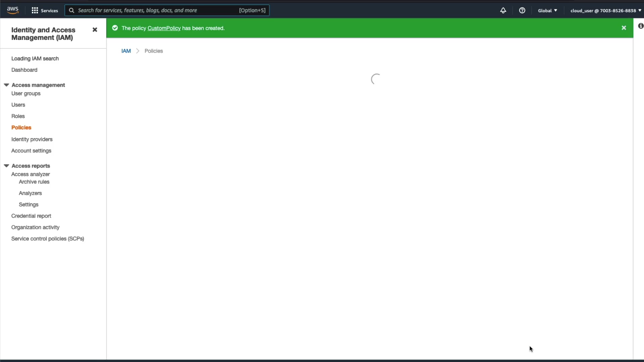
Task: Open Service control policies (SCPs)
Action: [48, 239]
